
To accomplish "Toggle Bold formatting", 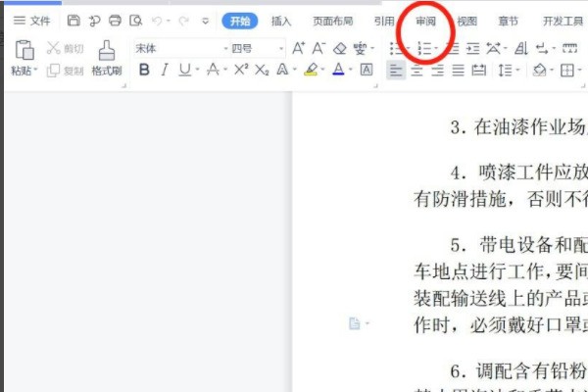I will pyautogui.click(x=145, y=70).
